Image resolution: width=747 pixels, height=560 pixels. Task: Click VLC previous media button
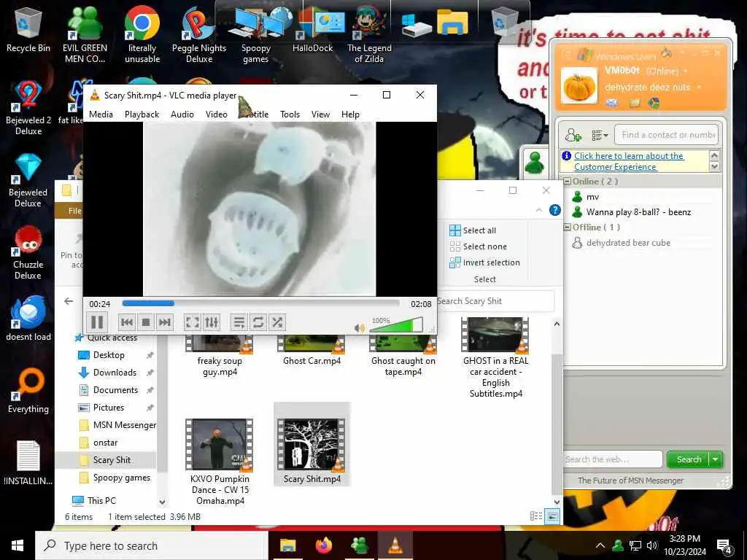point(127,322)
